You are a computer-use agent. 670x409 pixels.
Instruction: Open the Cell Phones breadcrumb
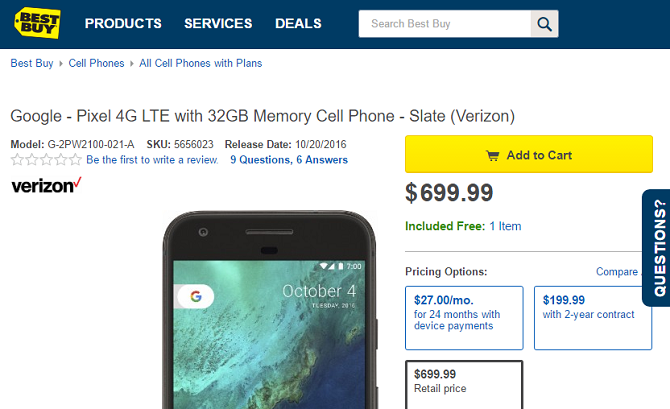(x=96, y=63)
